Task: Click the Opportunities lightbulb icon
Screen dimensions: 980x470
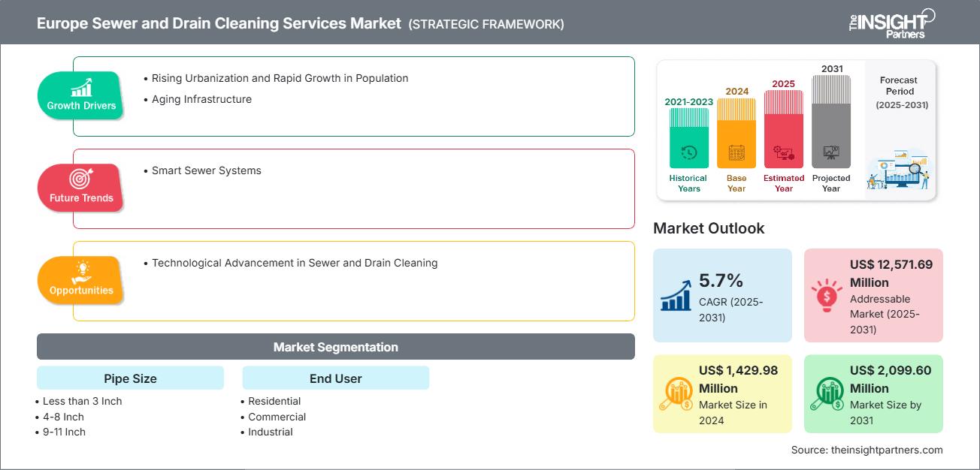Action: coord(80,271)
